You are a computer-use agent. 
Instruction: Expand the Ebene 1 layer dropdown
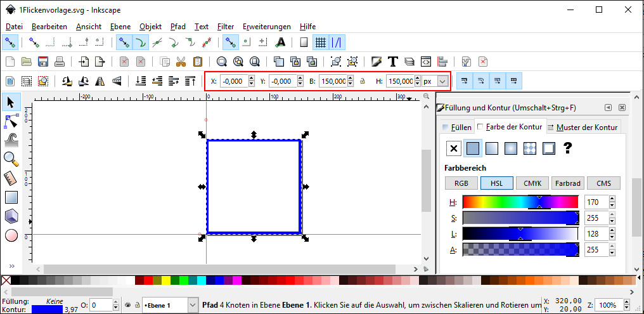pos(193,305)
